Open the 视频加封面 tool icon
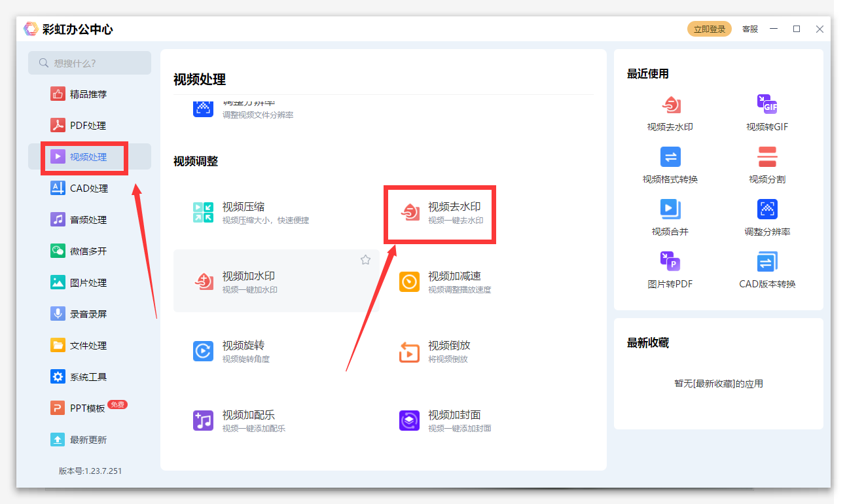 409,421
